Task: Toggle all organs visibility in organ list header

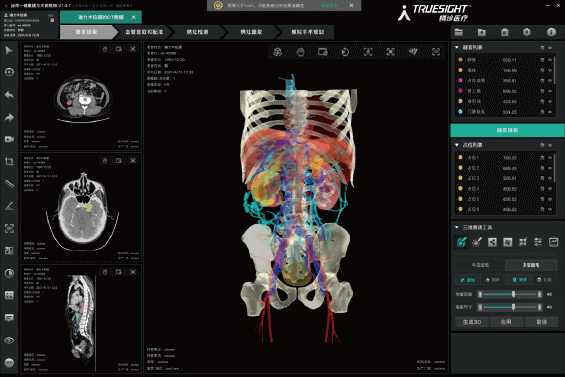Action: 550,48
